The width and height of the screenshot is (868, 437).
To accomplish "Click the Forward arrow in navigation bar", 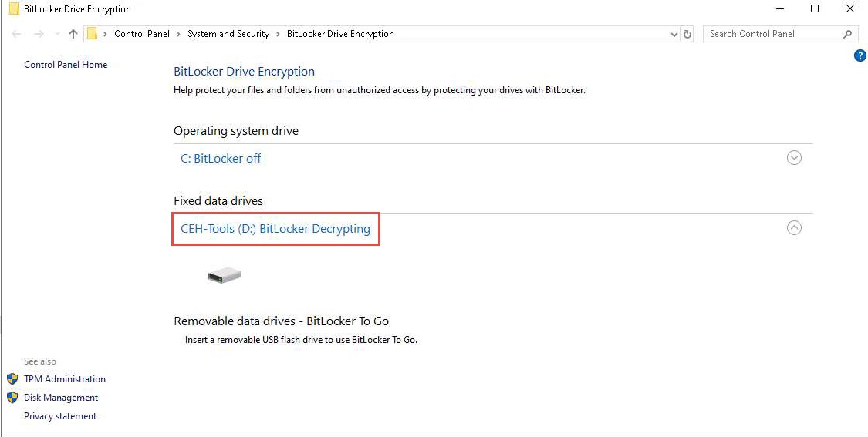I will (39, 34).
